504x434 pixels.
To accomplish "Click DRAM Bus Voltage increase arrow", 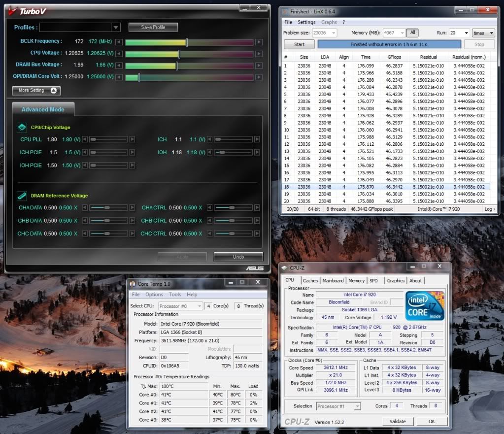I will tap(259, 66).
